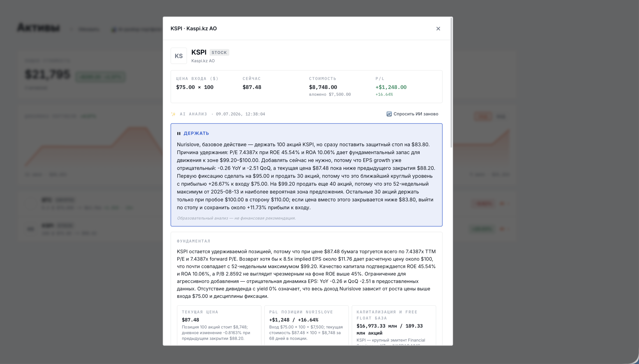Click the ФУНДАМЕНТАЛ section heading

pyautogui.click(x=193, y=241)
